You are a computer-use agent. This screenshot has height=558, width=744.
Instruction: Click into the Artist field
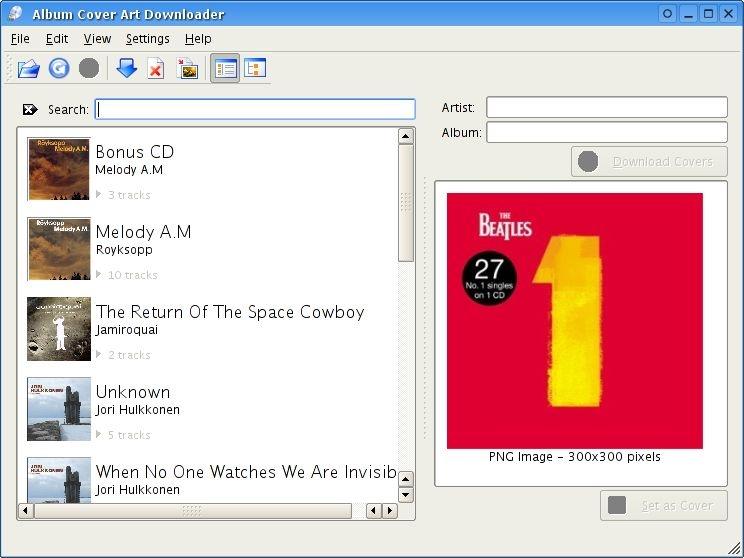coord(607,107)
